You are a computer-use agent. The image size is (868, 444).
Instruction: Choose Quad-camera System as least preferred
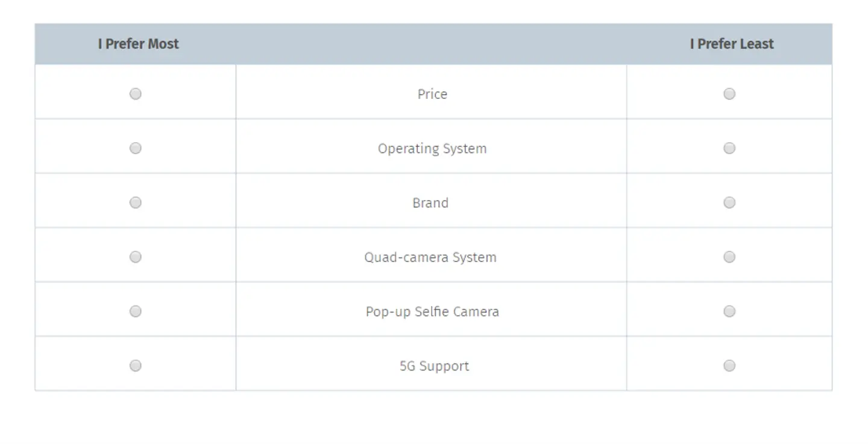click(x=729, y=257)
